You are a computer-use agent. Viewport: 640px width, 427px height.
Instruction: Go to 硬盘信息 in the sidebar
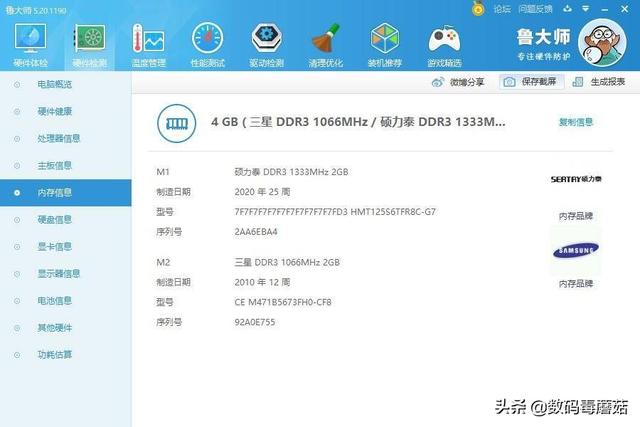click(54, 220)
